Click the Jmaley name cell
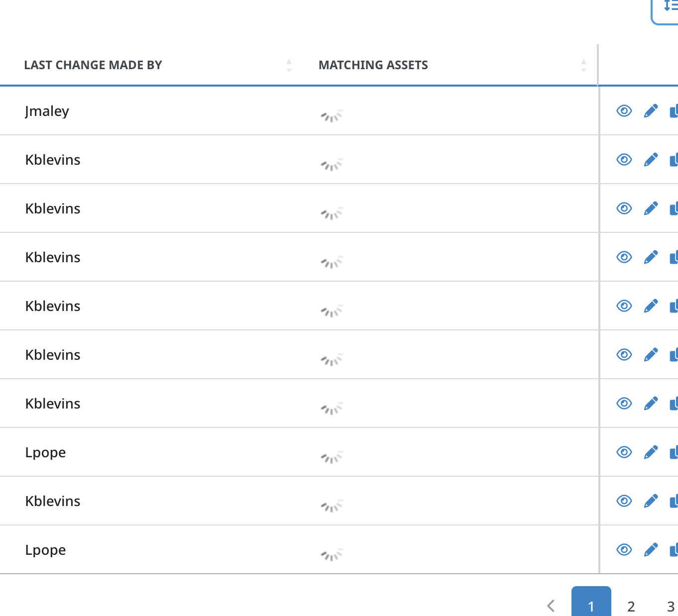This screenshot has height=616, width=678. tap(47, 111)
